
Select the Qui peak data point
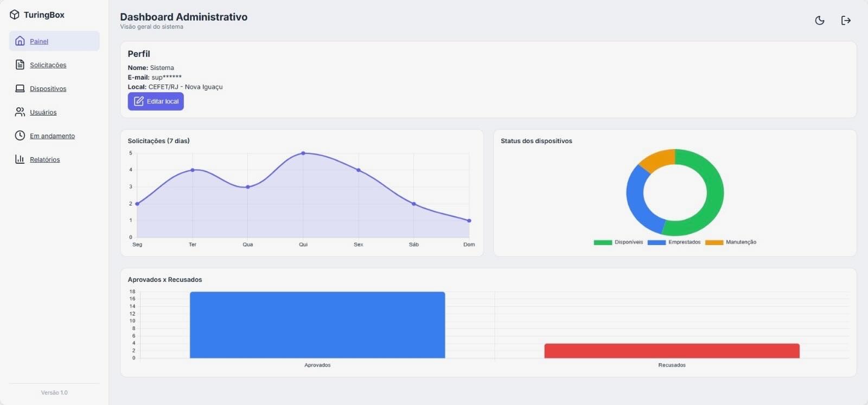(303, 153)
